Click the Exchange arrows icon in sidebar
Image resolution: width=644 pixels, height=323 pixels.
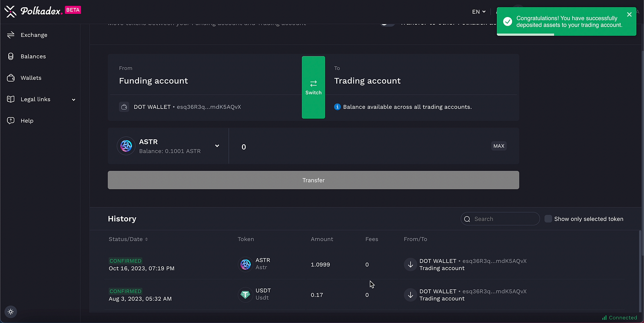(x=11, y=35)
